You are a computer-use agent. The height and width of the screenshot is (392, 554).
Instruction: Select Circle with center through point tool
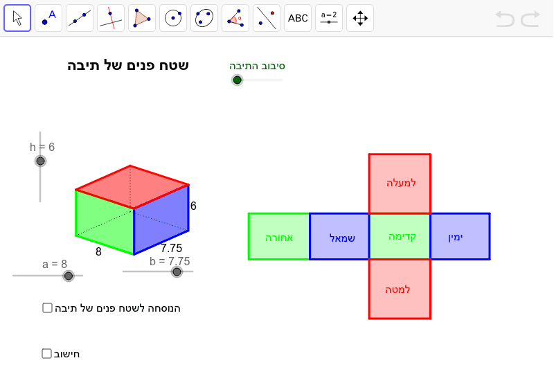[173, 18]
